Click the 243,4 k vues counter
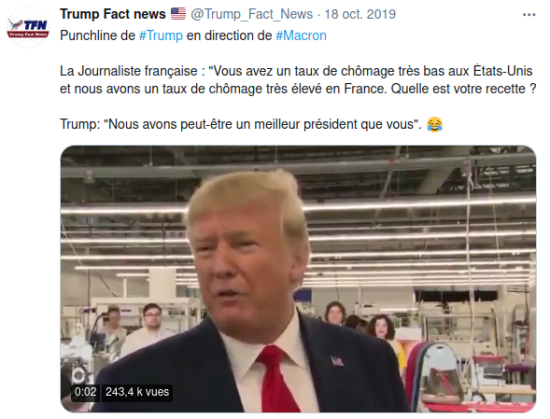 (137, 392)
